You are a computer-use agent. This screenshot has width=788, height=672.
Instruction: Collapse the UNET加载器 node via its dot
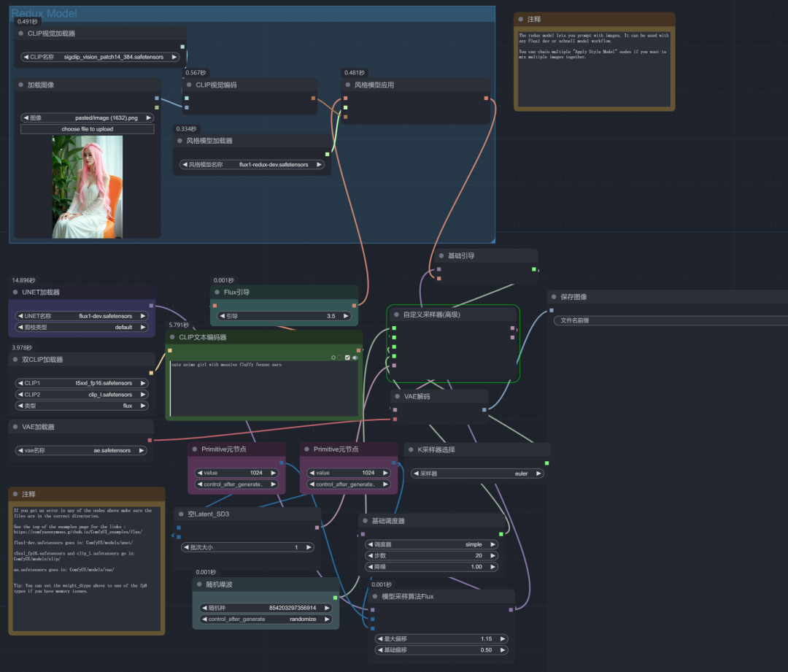15,292
